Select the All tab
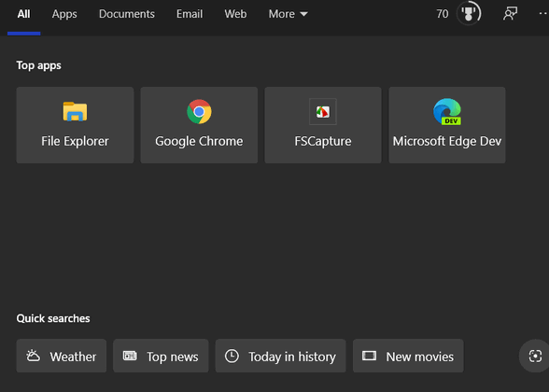This screenshot has width=549, height=392. click(24, 14)
